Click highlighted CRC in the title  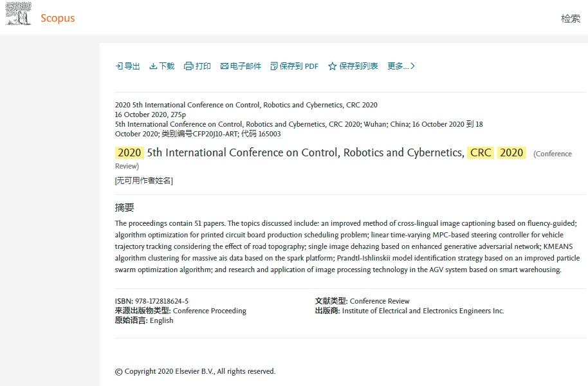481,152
